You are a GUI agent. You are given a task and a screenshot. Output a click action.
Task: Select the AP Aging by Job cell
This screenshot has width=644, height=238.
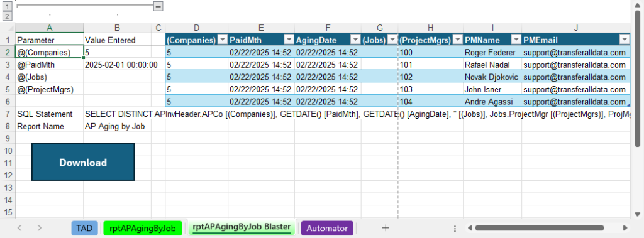click(x=117, y=126)
